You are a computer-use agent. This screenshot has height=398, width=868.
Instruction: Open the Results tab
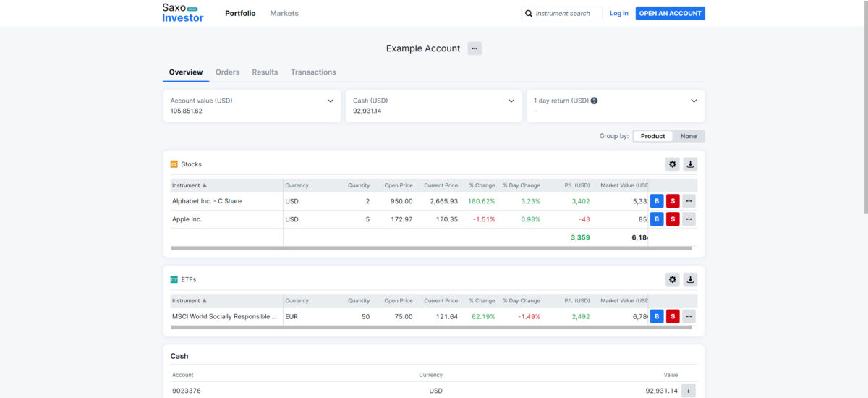point(265,72)
